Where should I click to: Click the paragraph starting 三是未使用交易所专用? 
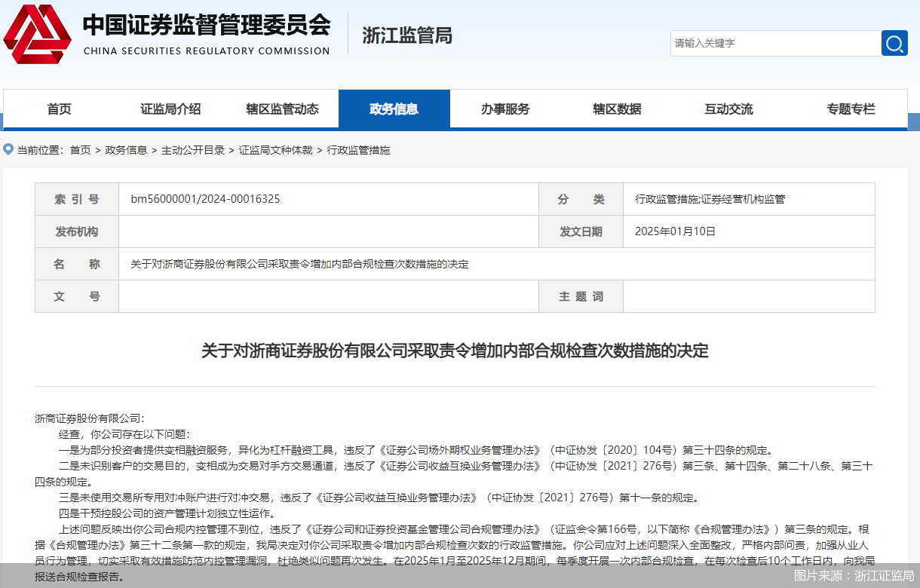pos(379,498)
